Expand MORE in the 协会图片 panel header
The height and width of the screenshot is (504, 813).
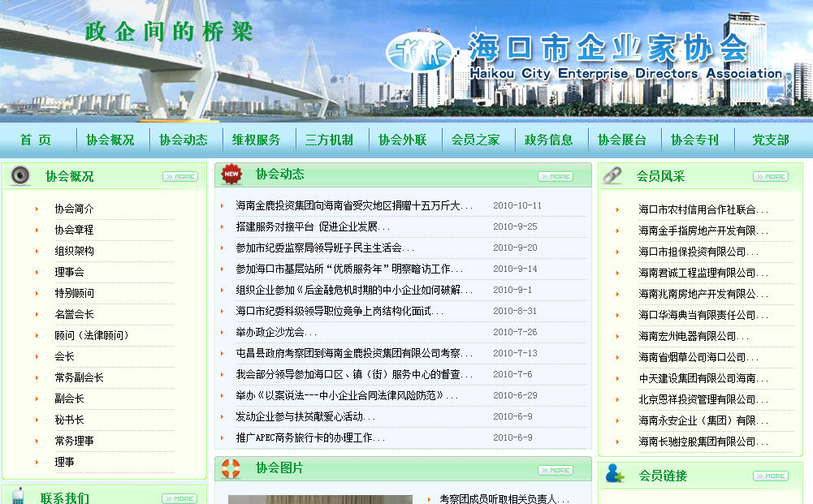coord(556,470)
